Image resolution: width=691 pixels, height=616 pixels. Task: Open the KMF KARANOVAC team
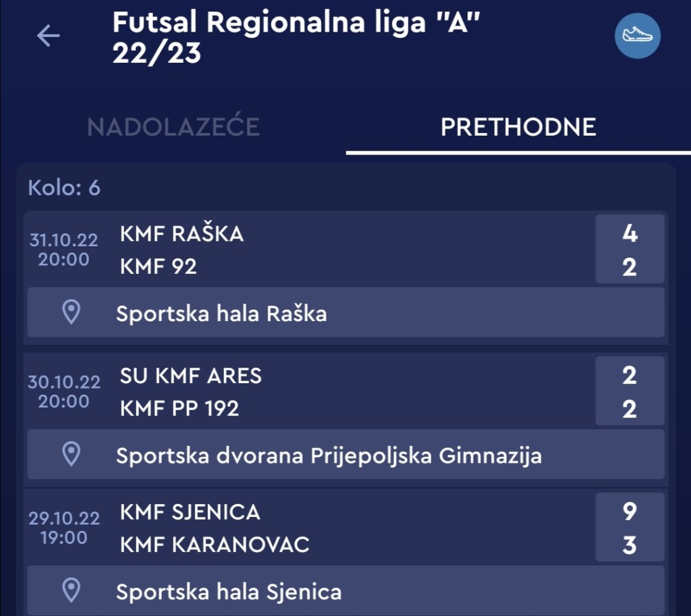click(215, 545)
